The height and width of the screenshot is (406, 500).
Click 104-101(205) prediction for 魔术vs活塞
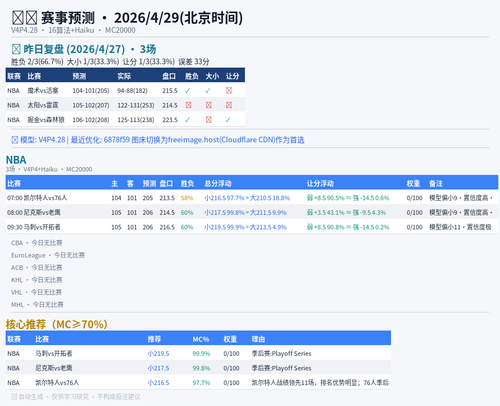91,91
